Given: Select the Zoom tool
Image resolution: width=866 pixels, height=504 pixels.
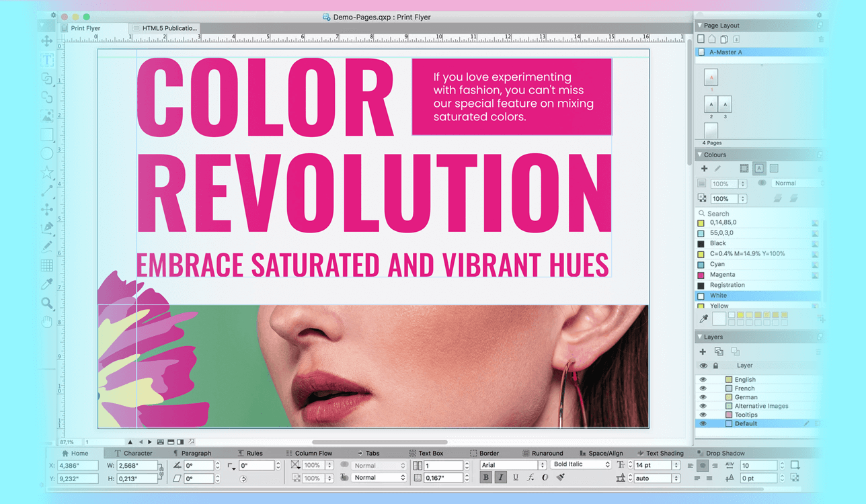Looking at the screenshot, I should click(x=47, y=304).
